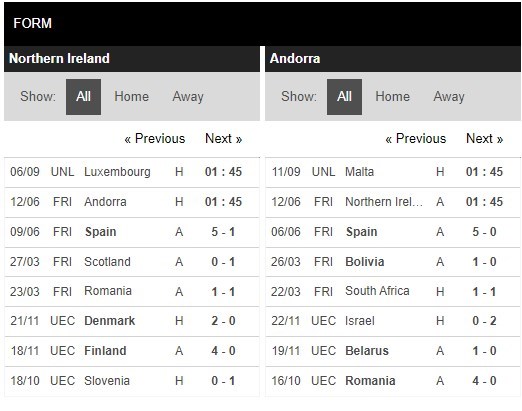
Task: Select the Israel 0 - 2 match
Action: 393,321
